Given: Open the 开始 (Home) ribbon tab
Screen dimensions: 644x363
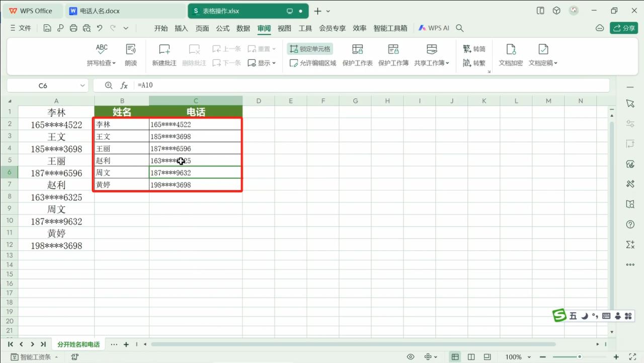Looking at the screenshot, I should (x=161, y=28).
